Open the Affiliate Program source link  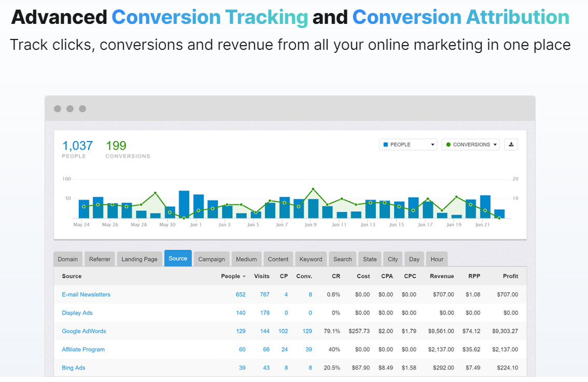(x=83, y=349)
